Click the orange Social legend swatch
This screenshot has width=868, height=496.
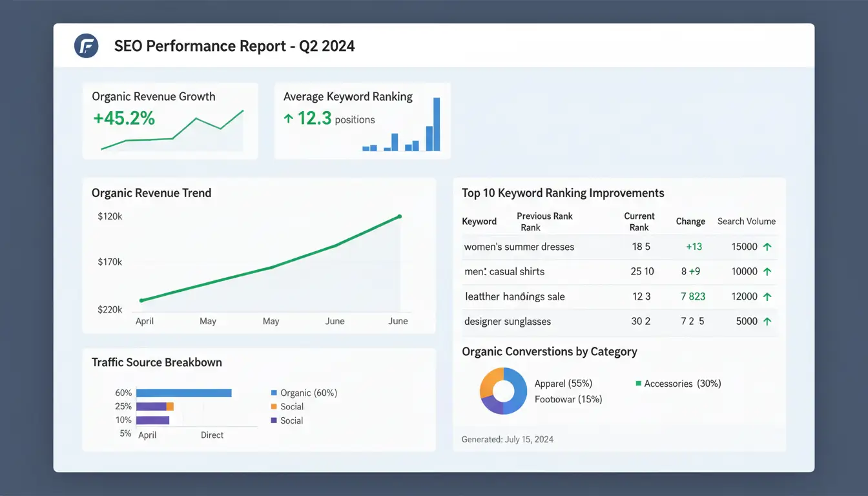click(x=274, y=407)
